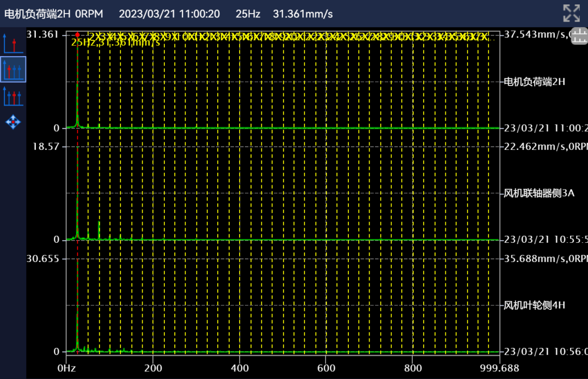Image resolution: width=588 pixels, height=379 pixels.
Task: Click the yellow 25Hz cursor readout label
Action: click(x=115, y=42)
